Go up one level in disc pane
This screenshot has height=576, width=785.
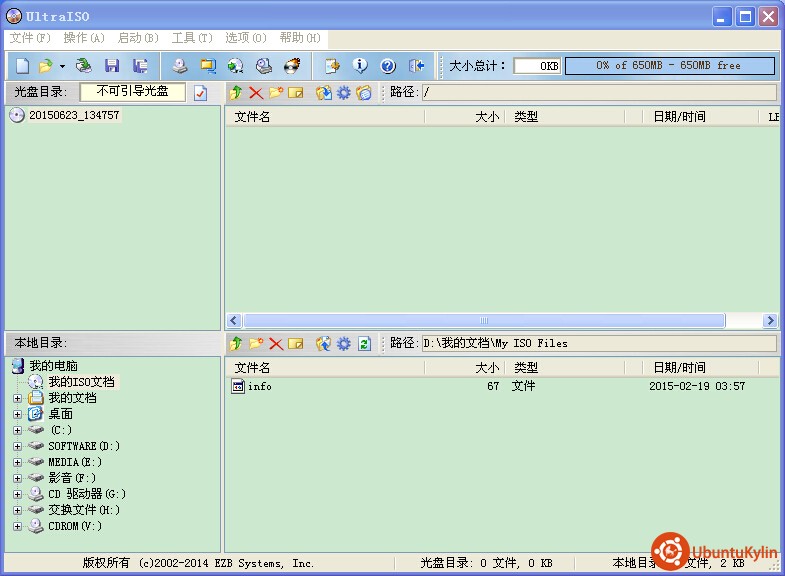pos(236,93)
